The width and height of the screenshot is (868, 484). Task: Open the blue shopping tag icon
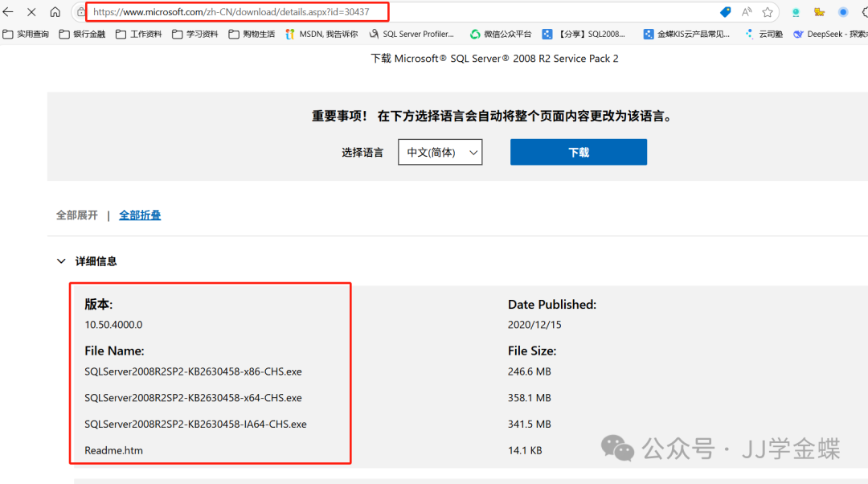[x=725, y=12]
